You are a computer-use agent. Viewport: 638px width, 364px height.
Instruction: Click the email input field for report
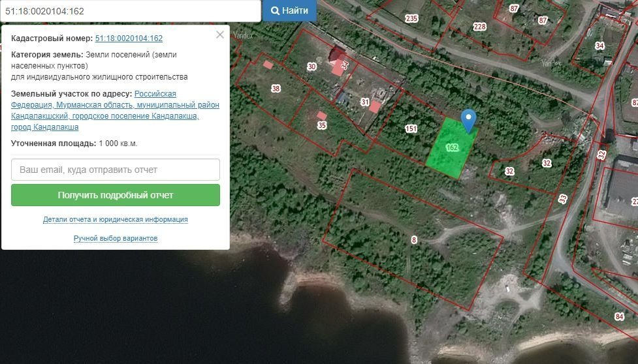116,170
